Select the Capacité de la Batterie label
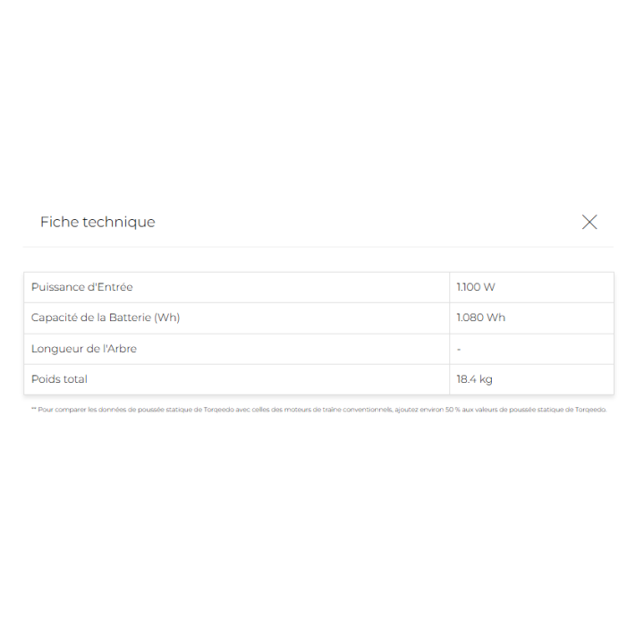The image size is (644, 644). pos(105,318)
